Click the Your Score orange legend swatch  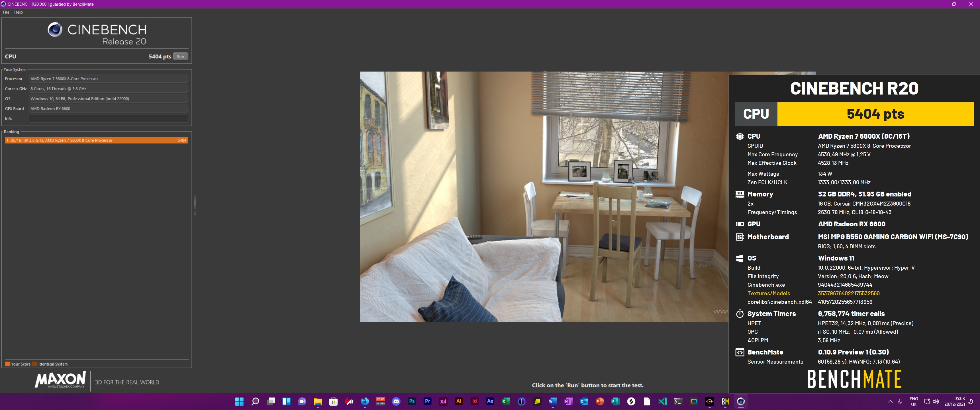point(8,364)
